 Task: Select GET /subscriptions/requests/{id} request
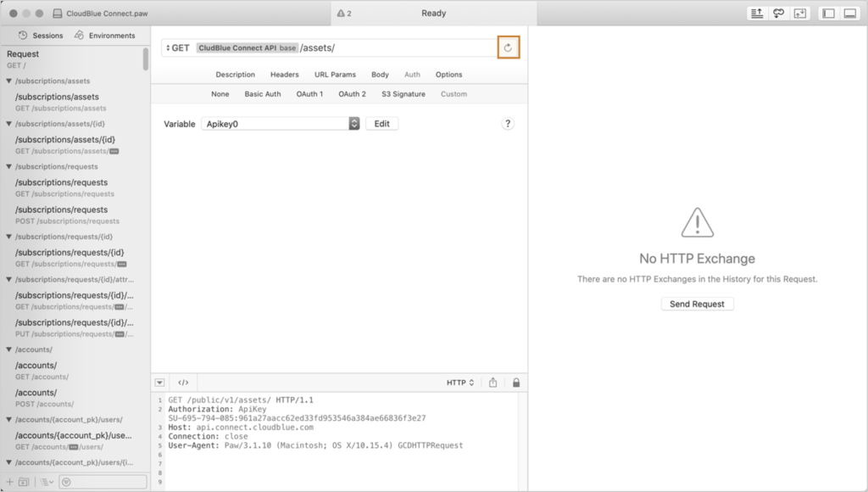pos(75,258)
